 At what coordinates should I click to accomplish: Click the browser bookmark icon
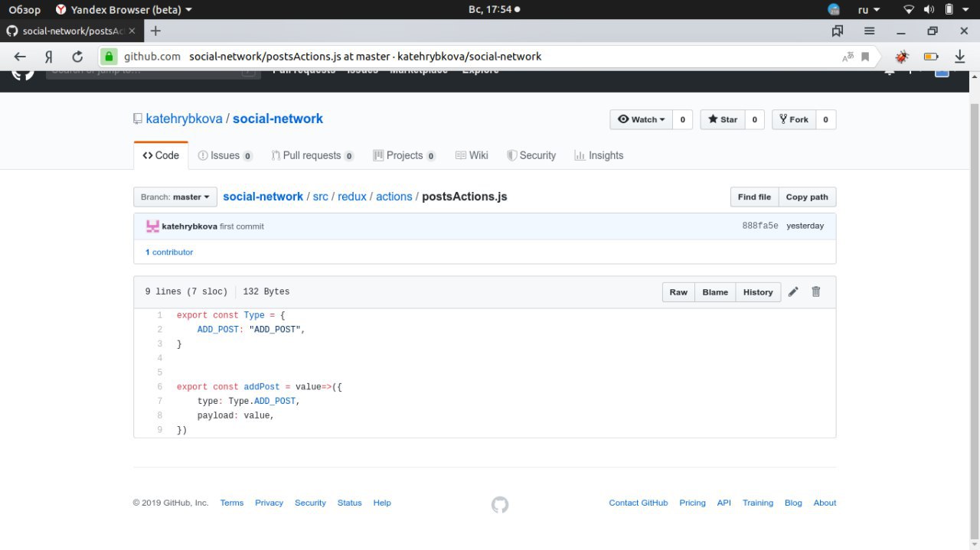click(865, 57)
